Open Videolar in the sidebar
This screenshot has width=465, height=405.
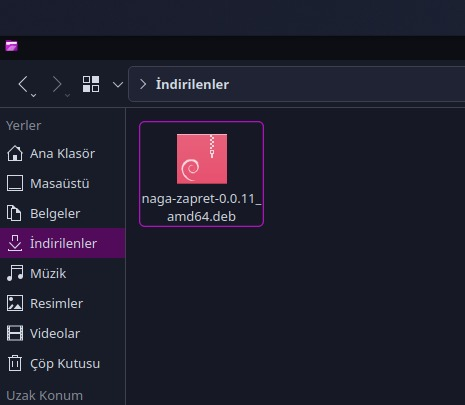click(x=63, y=333)
